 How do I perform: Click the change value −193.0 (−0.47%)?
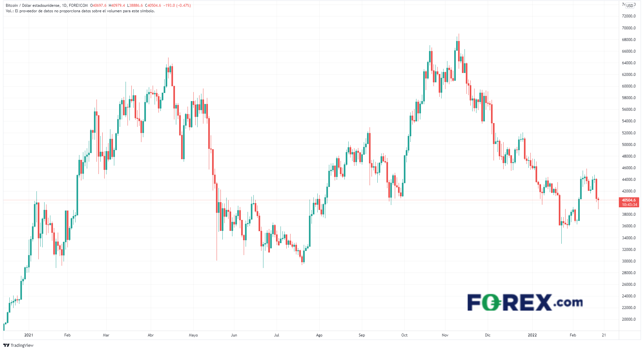pyautogui.click(x=177, y=5)
